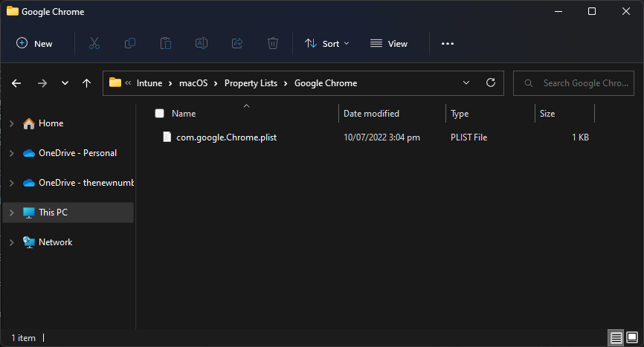
Task: Click the PLIST File type cell
Action: click(468, 137)
